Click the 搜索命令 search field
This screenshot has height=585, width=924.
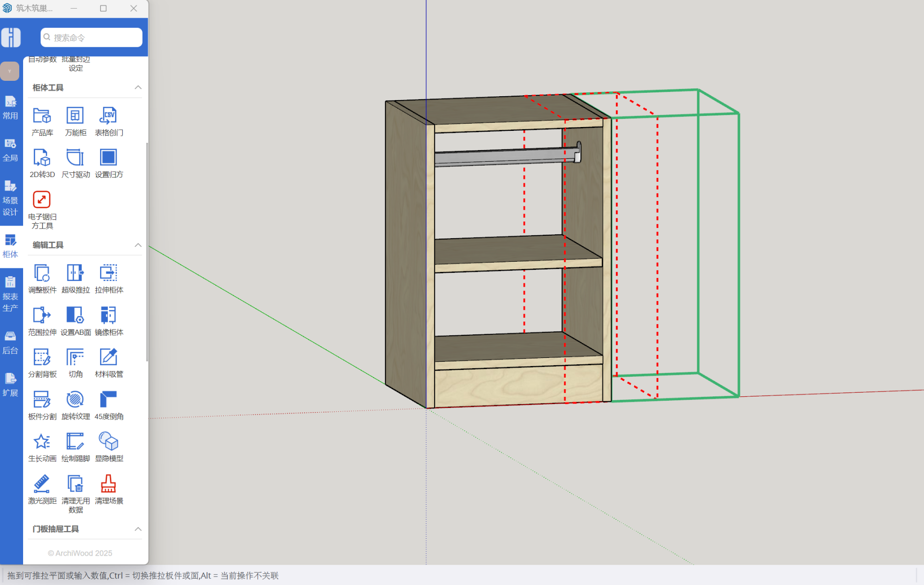91,38
